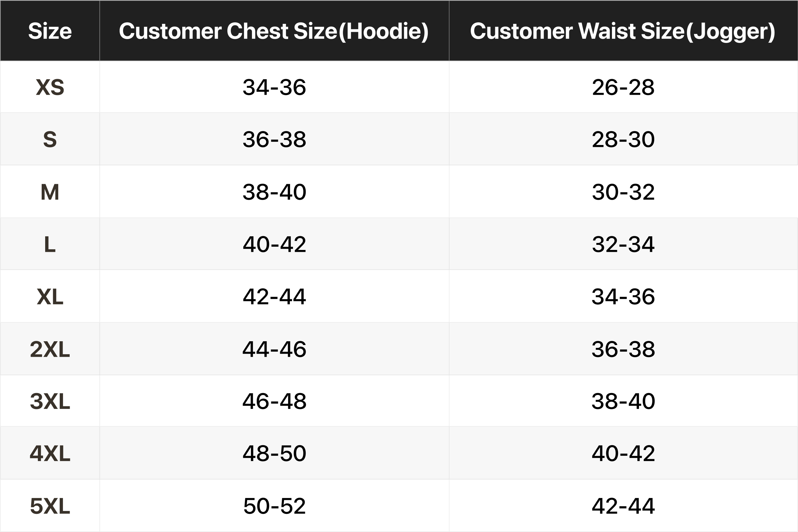Screen dimensions: 798x532
Task: Click the 3XL size label
Action: [50, 401]
